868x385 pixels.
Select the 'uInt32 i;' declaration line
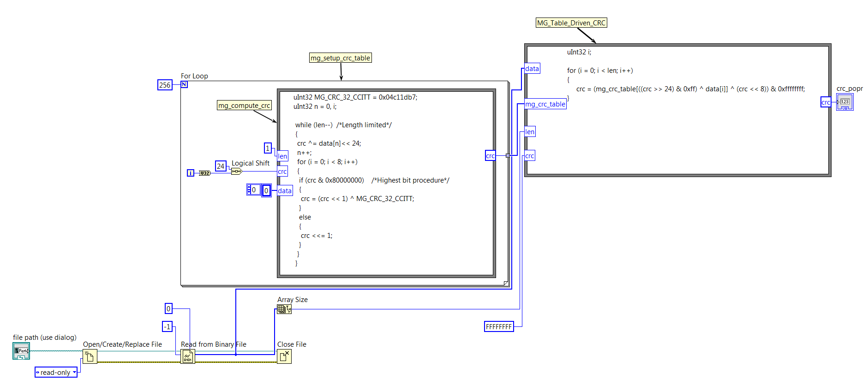click(x=579, y=52)
